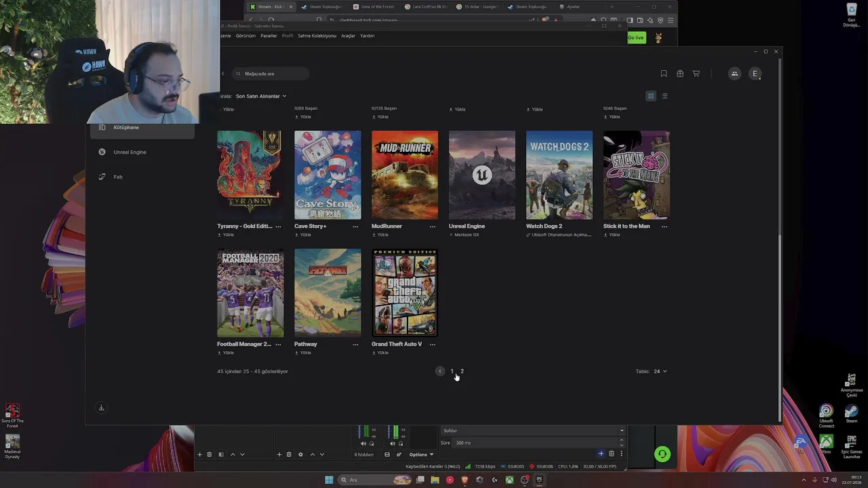
Task: Open the shopping cart in Epic launcher
Action: pos(696,74)
